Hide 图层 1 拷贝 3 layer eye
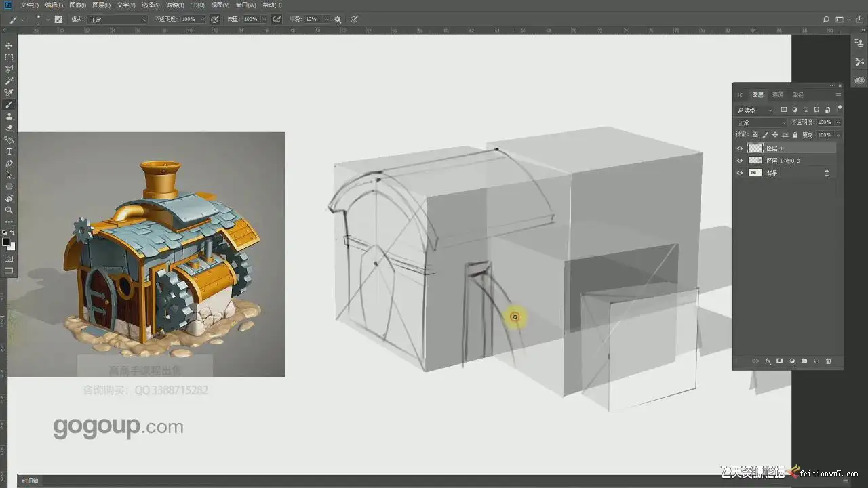868x488 pixels. pos(740,161)
